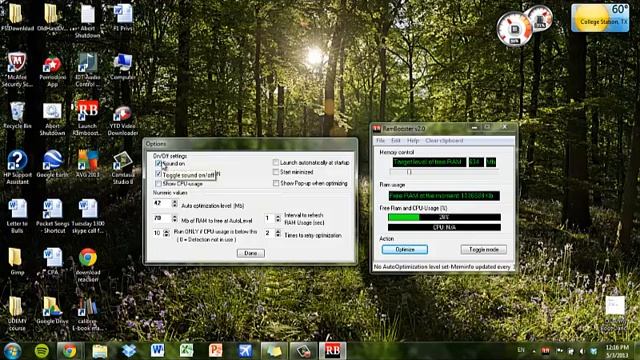Screen dimensions: 640x360
Task: Click the RamBooster RB taskbar button
Action: click(332, 351)
